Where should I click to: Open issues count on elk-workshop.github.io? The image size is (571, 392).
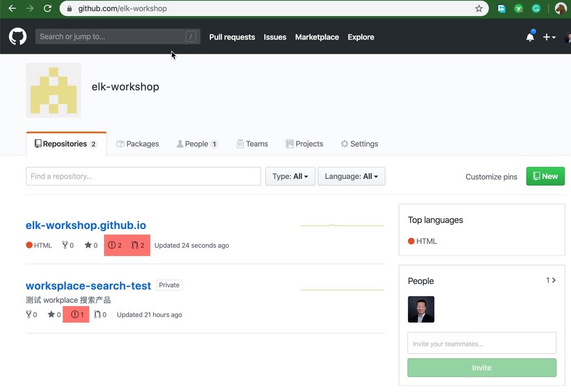pyautogui.click(x=115, y=246)
